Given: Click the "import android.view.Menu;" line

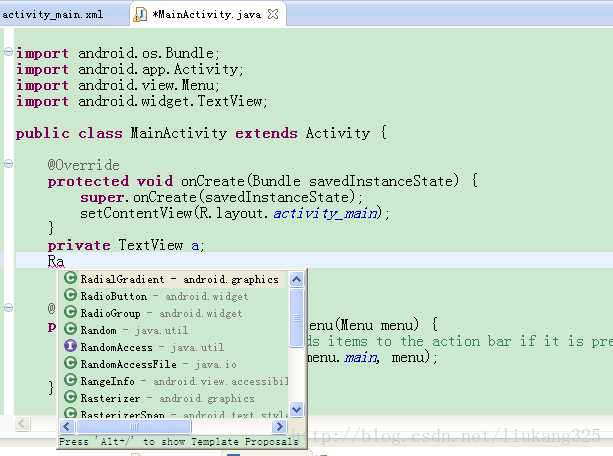Looking at the screenshot, I should 118,85.
